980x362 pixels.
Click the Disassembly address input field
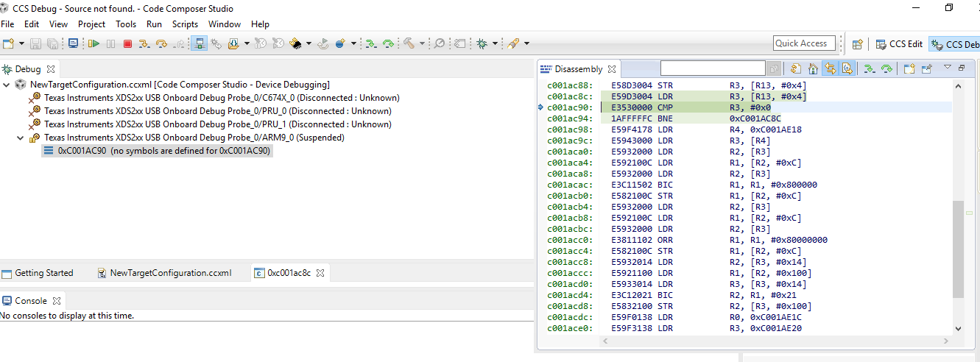click(713, 68)
